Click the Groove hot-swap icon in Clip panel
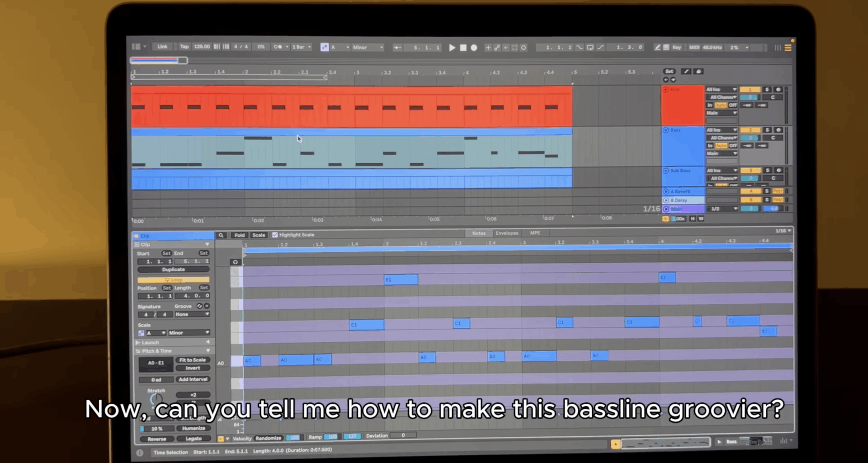Image resolution: width=868 pixels, height=463 pixels. (200, 306)
